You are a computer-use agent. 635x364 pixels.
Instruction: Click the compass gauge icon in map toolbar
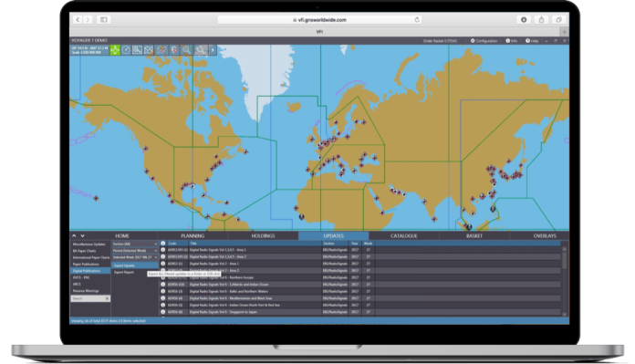126,50
